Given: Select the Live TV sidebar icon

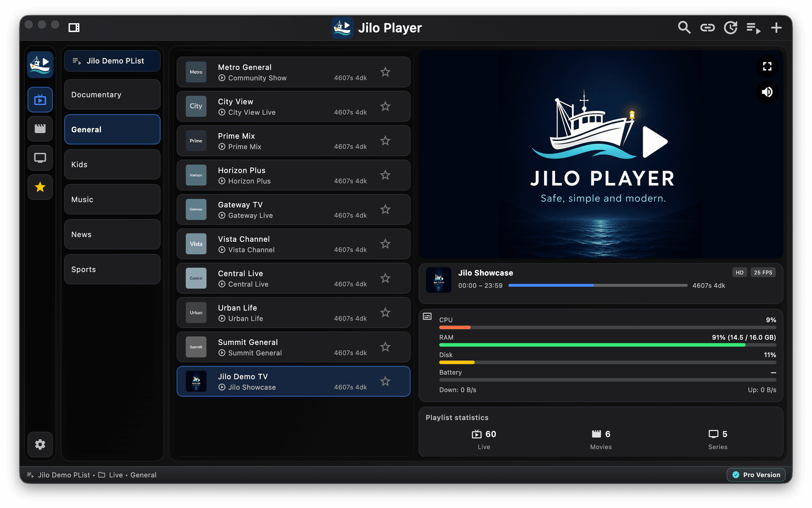Looking at the screenshot, I should point(40,99).
